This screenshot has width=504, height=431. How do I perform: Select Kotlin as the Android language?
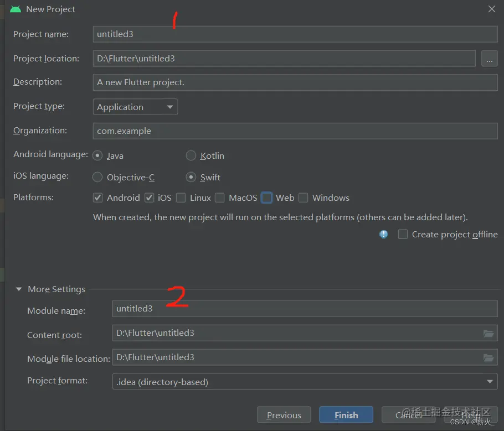click(x=191, y=156)
